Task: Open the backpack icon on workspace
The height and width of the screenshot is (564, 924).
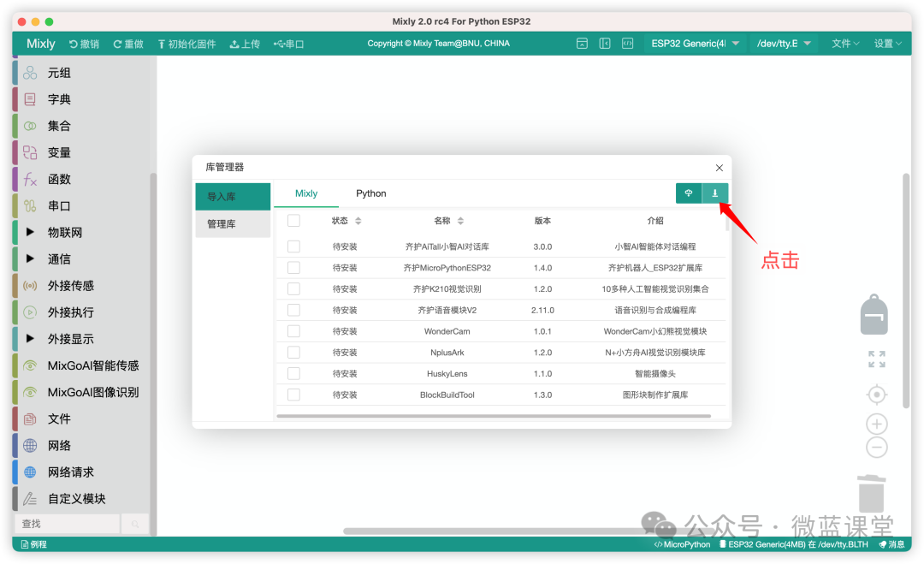Action: coord(874,315)
